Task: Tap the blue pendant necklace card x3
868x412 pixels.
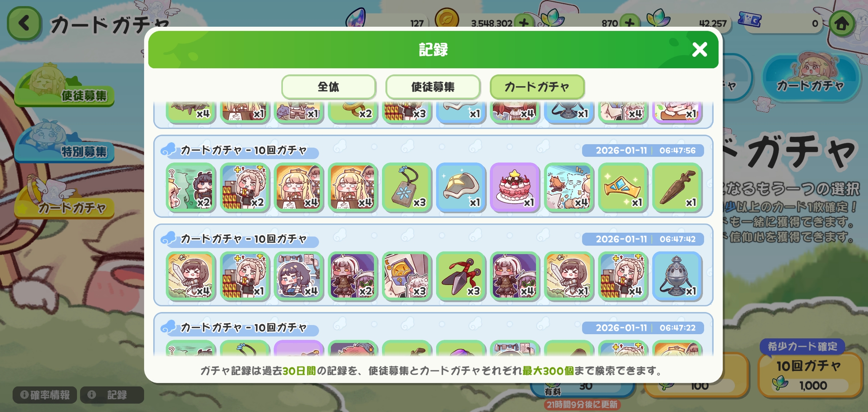Action: pos(407,187)
